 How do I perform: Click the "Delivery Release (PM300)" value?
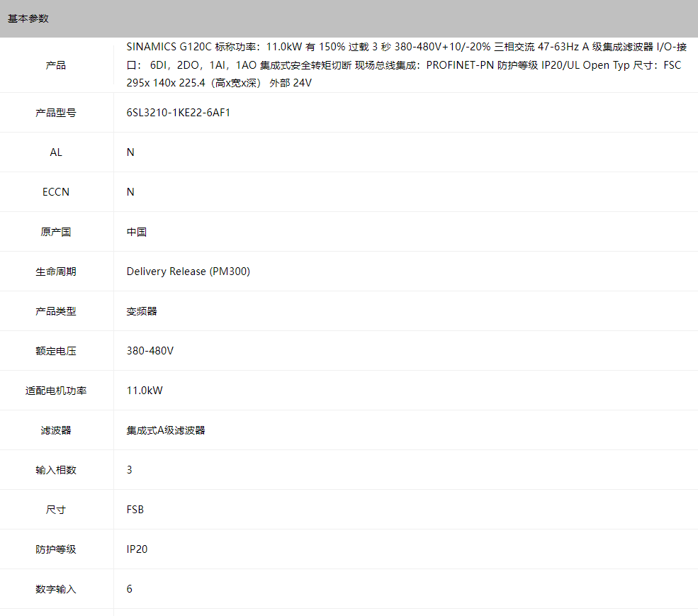188,271
